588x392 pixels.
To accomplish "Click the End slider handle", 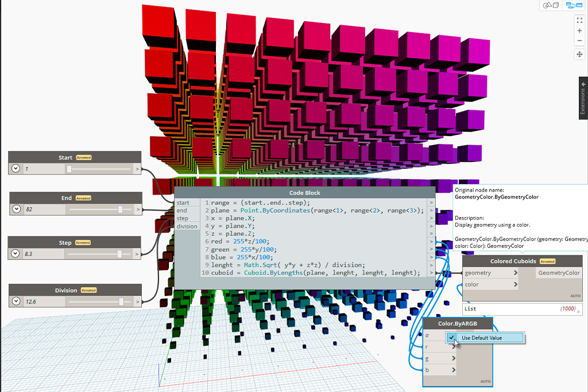I will pos(120,209).
